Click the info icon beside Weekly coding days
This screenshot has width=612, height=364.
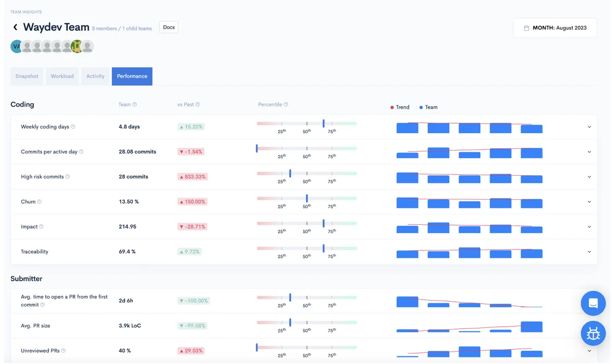pos(73,127)
